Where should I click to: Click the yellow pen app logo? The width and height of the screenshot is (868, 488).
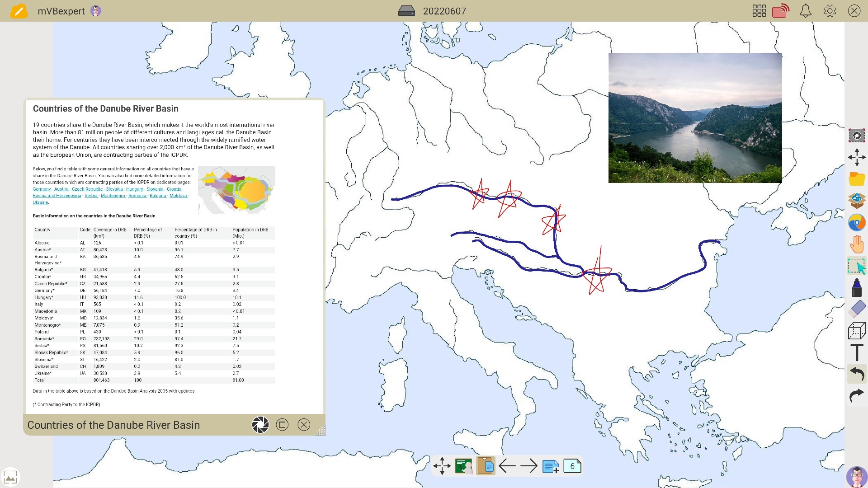pos(19,11)
